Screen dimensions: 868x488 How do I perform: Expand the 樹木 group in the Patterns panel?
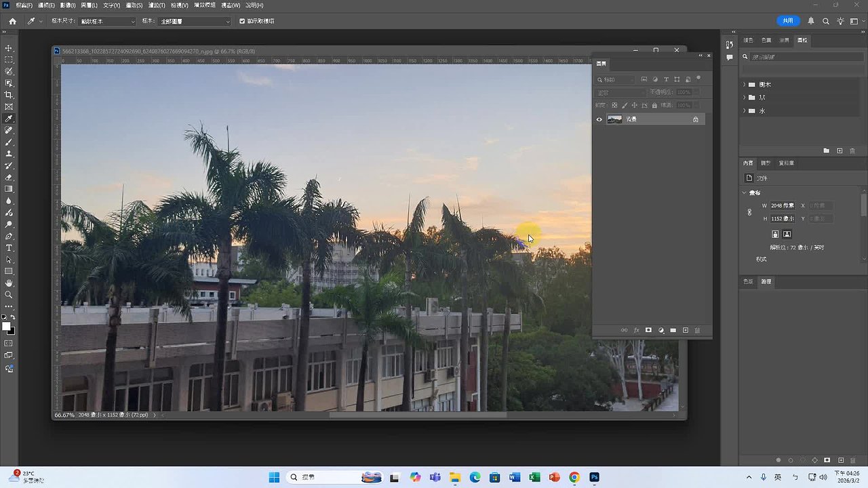tap(745, 84)
